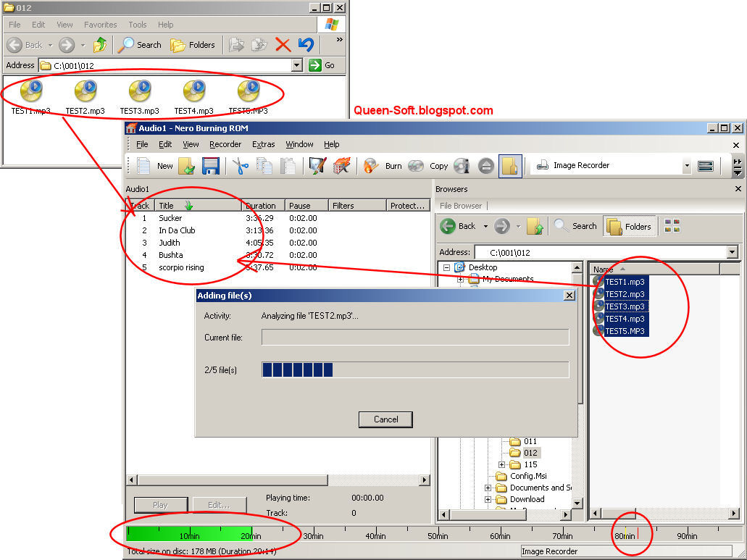Click the Views thumbnails icon in File Browser
The width and height of the screenshot is (747, 560).
[x=672, y=226]
